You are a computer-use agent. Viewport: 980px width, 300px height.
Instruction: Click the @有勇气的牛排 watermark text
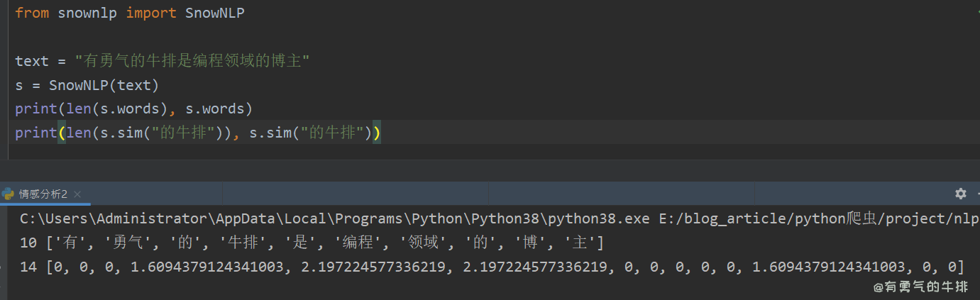[x=920, y=287]
